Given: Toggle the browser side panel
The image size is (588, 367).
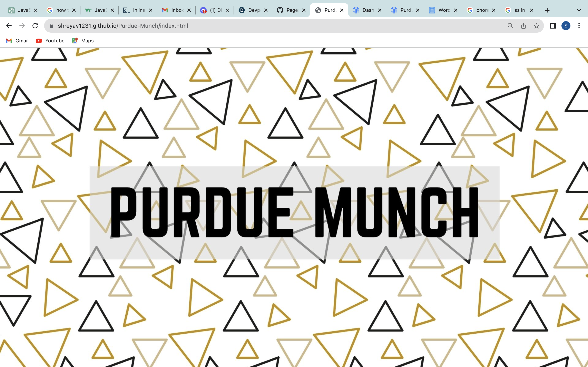Looking at the screenshot, I should point(553,26).
